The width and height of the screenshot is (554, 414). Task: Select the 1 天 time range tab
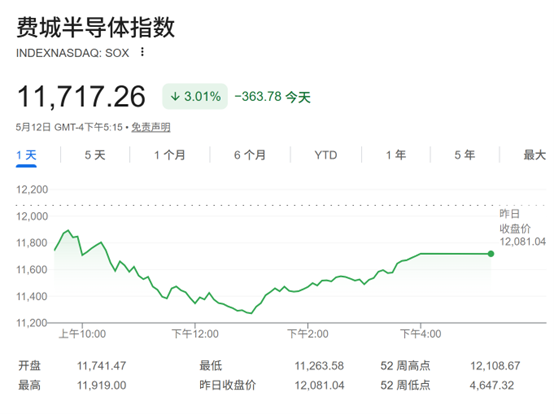[26, 155]
